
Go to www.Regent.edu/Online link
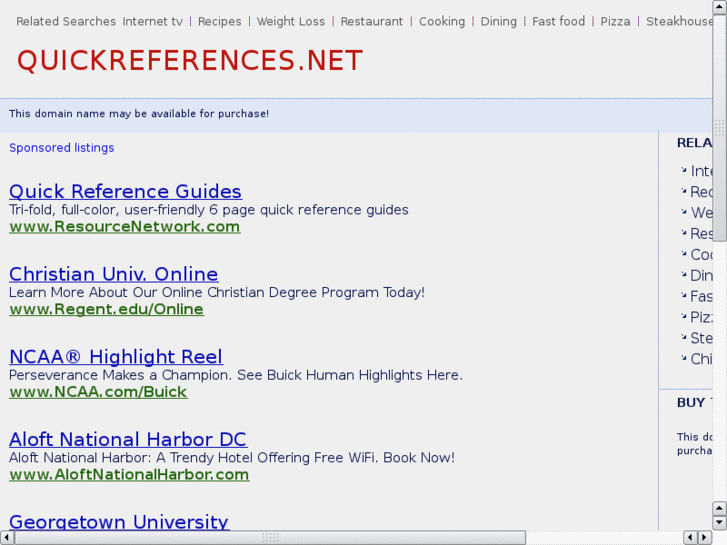click(x=106, y=309)
